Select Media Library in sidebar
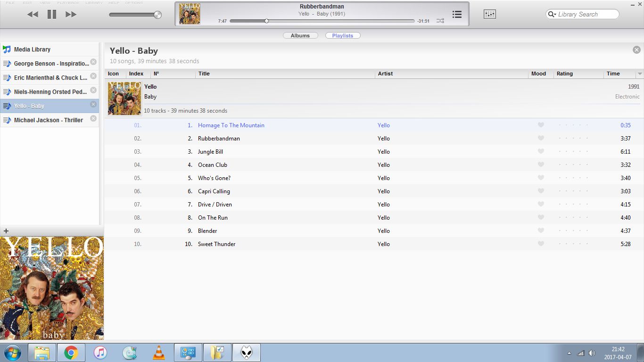644x362 pixels. 50,49
